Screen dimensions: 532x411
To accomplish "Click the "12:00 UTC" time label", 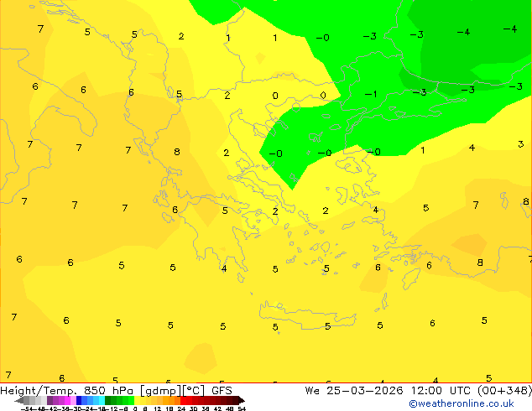I will (441, 391).
